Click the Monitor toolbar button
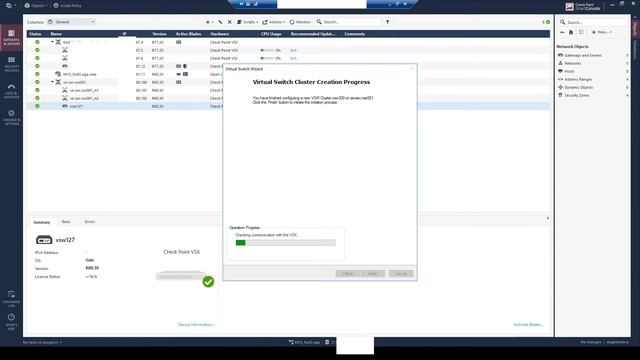This screenshot has width=640, height=360. coord(300,22)
